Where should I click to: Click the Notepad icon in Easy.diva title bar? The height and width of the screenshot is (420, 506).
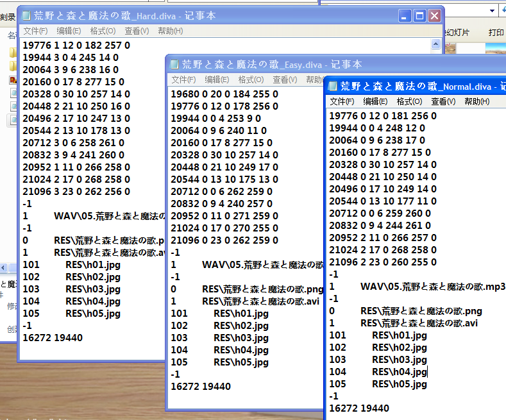pos(174,64)
